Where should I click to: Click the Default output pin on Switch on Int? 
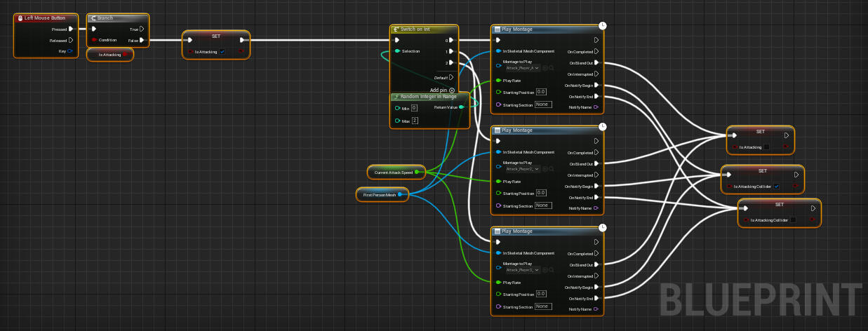(x=451, y=77)
